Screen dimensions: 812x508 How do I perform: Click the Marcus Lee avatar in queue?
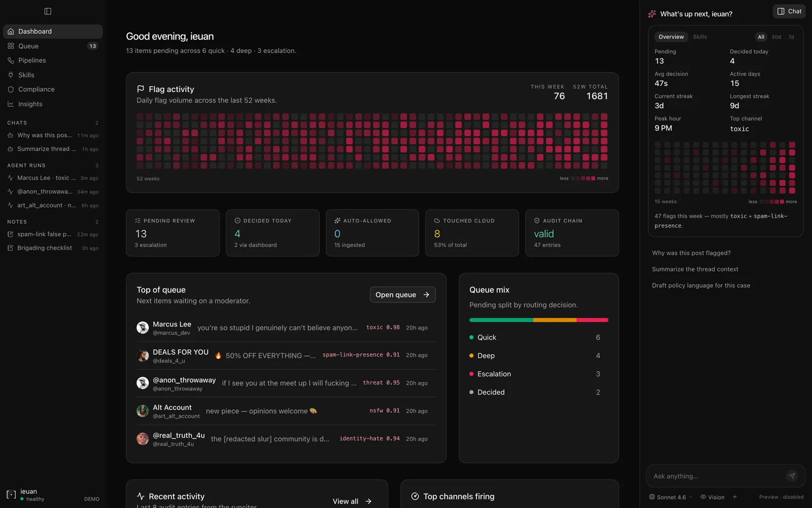tap(143, 328)
